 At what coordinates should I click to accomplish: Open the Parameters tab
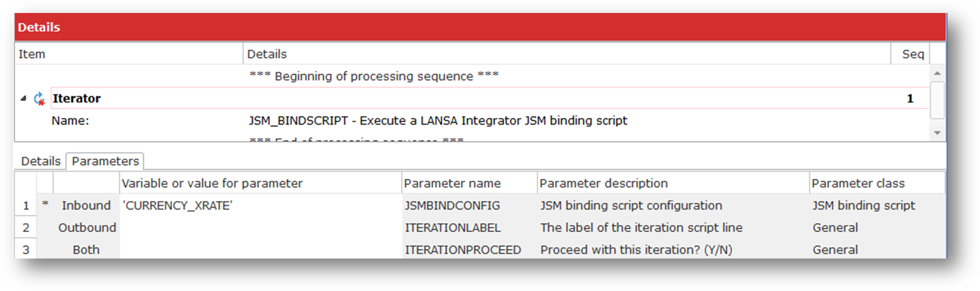coord(105,161)
